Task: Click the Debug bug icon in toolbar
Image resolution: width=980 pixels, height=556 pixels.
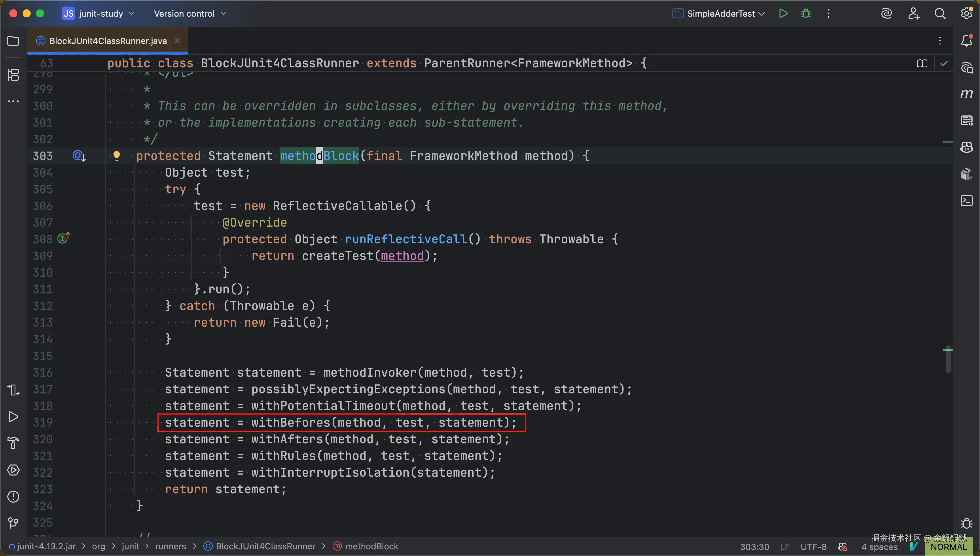Action: pos(806,14)
